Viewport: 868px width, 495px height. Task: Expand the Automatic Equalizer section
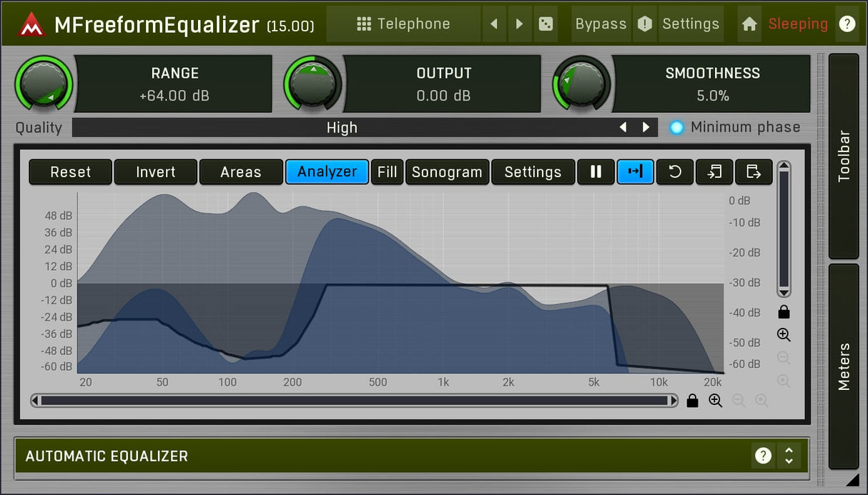tap(789, 456)
